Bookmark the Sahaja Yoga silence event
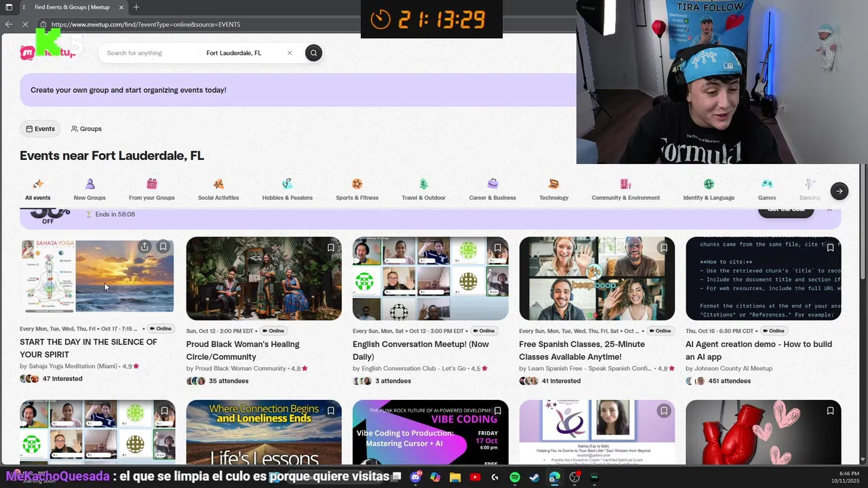 (163, 247)
